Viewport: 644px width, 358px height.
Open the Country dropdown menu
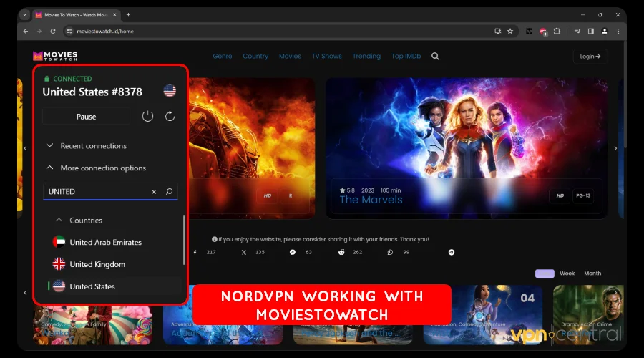tap(255, 57)
